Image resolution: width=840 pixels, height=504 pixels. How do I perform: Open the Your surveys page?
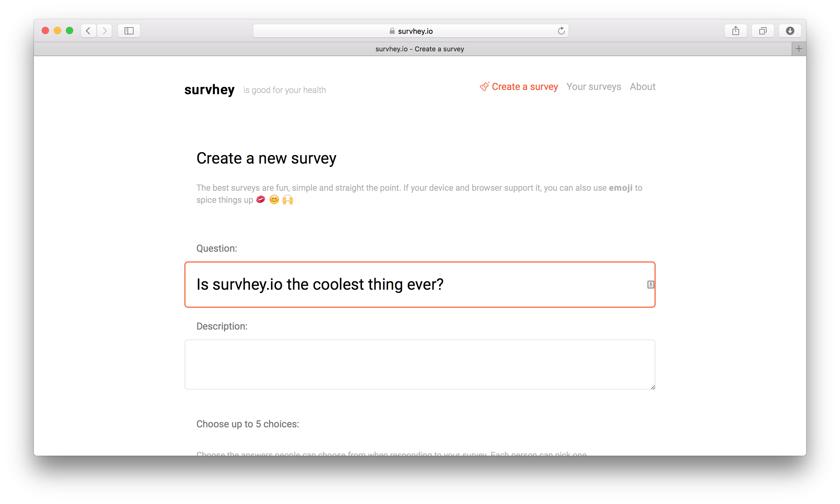(x=593, y=87)
